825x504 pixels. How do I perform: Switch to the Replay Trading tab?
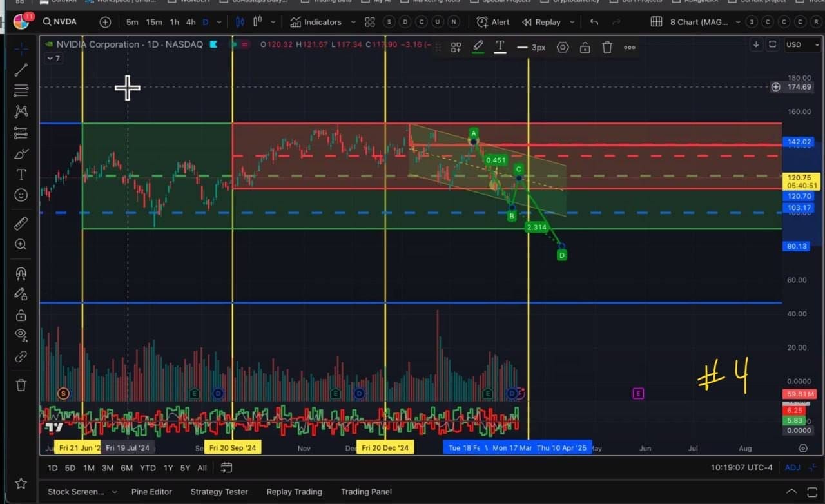point(294,492)
